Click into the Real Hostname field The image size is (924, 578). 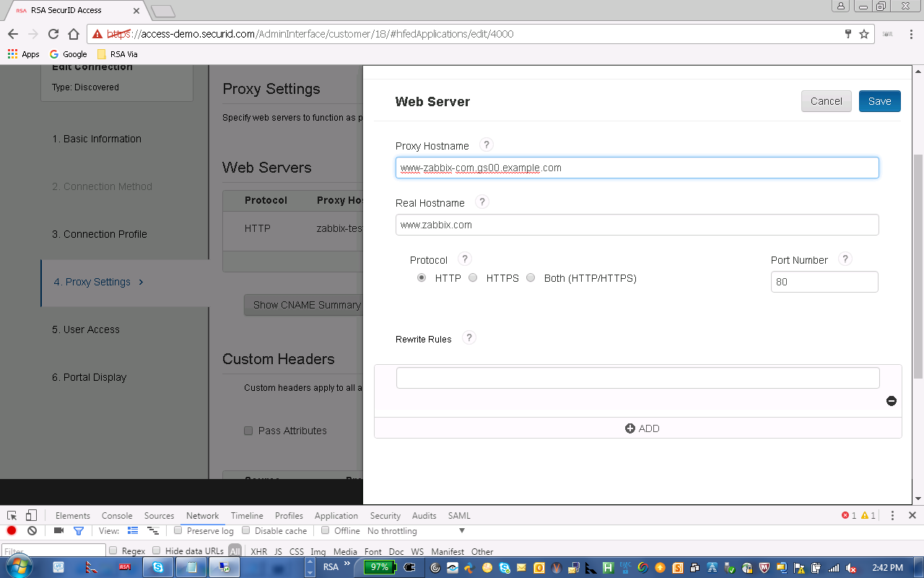637,225
